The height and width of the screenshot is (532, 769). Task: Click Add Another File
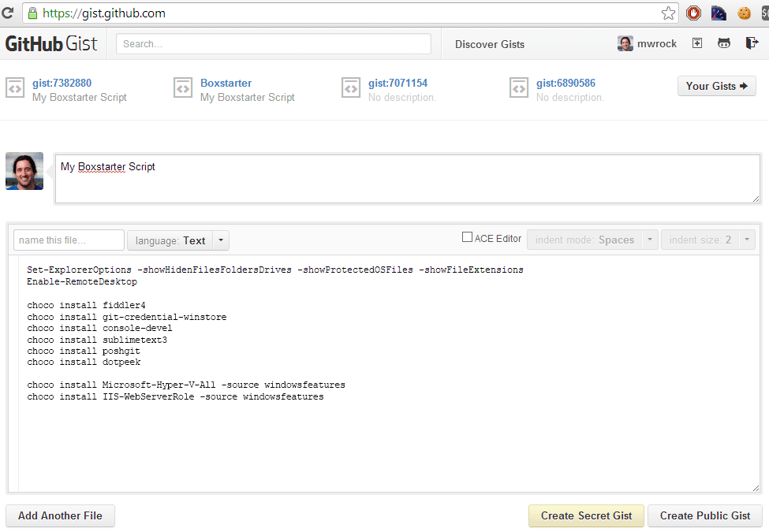pos(60,515)
